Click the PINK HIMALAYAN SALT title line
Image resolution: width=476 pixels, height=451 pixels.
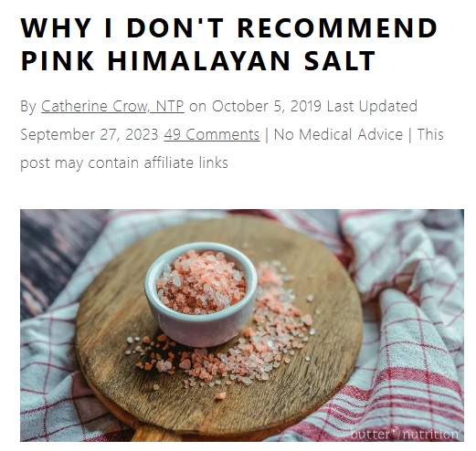click(198, 60)
